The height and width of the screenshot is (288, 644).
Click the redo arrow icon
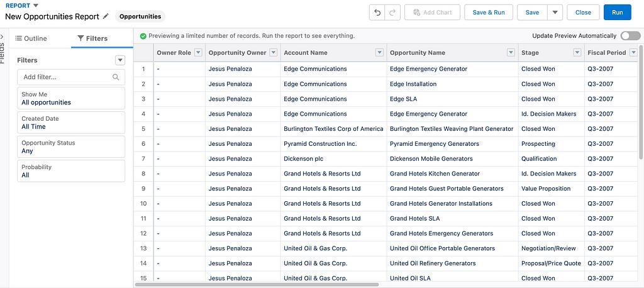[x=392, y=13]
